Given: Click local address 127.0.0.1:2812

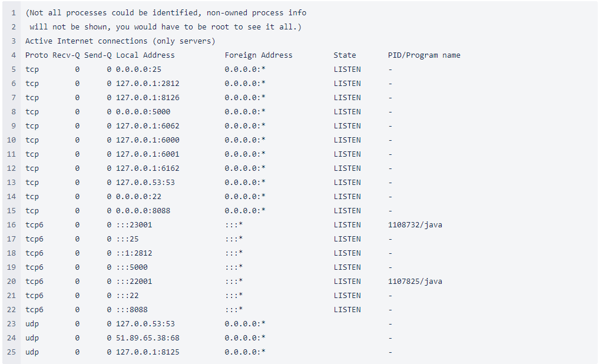Looking at the screenshot, I should click(x=147, y=84).
